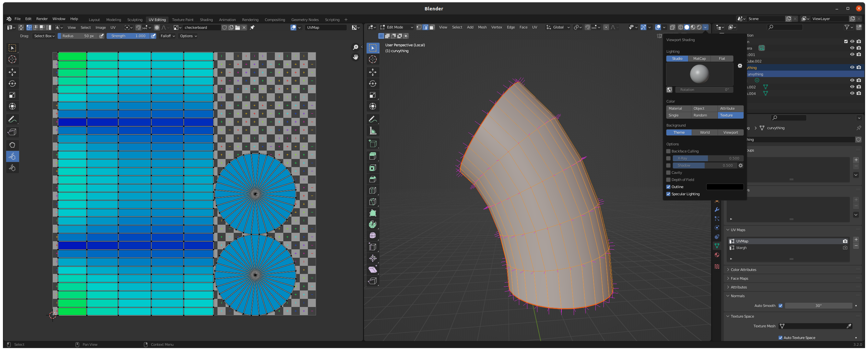
Task: Select the Grab tool in UV editor
Action: point(12,145)
